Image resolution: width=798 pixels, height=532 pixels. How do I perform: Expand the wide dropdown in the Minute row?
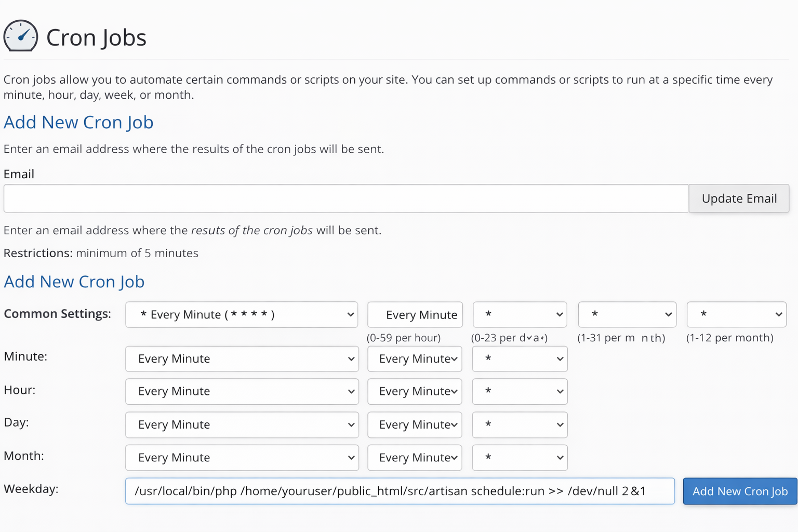pos(242,359)
